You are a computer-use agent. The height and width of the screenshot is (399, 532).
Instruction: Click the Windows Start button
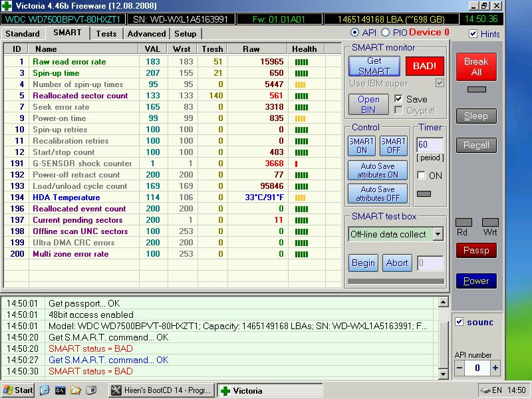(18, 390)
